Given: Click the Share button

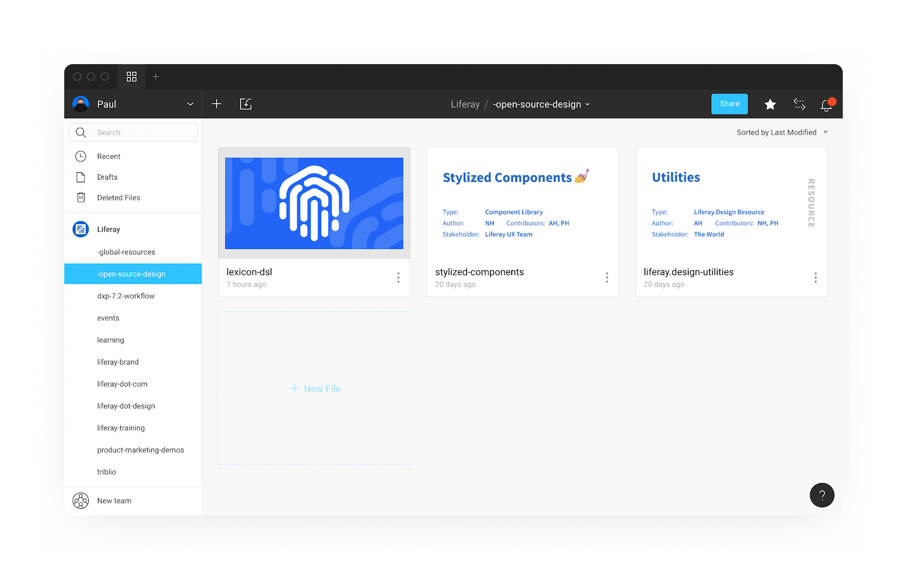Looking at the screenshot, I should 729,104.
